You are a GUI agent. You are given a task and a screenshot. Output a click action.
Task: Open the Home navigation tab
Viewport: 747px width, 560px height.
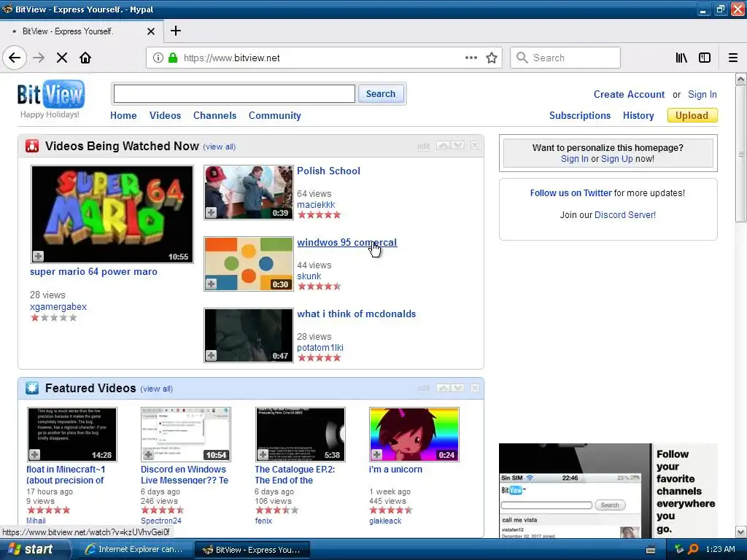(x=123, y=115)
